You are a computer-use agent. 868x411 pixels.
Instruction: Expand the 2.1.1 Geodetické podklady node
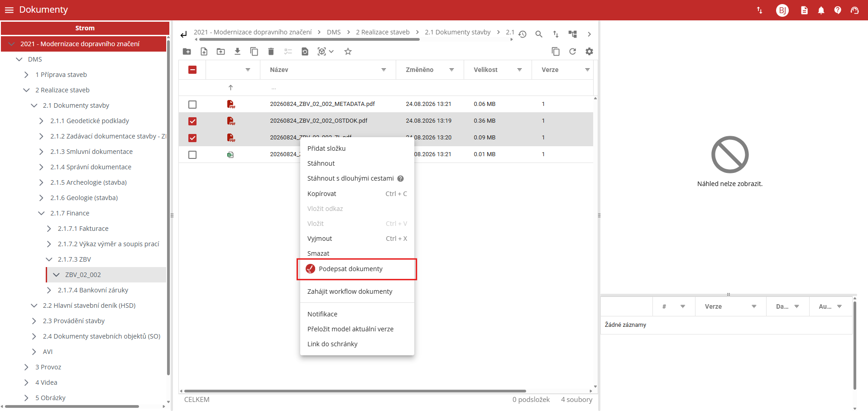click(x=41, y=121)
